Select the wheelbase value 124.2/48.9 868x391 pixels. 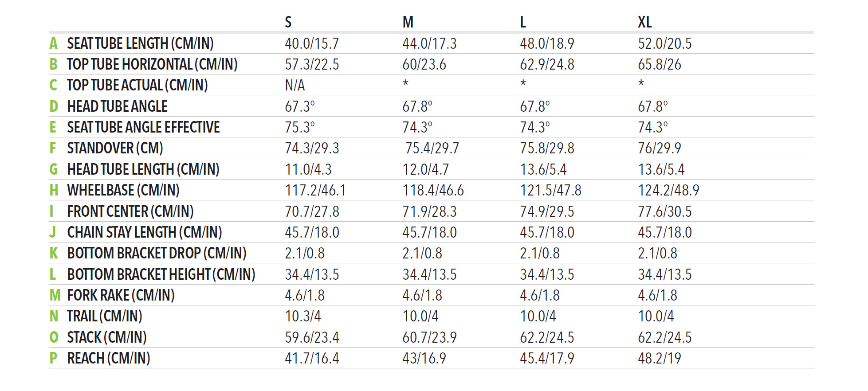668,190
